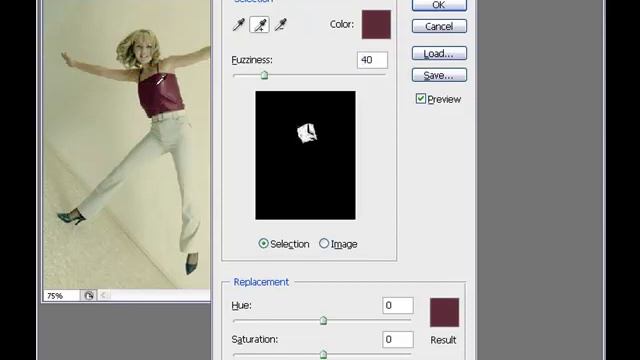Click the Result label text
640x360 pixels.
443,340
